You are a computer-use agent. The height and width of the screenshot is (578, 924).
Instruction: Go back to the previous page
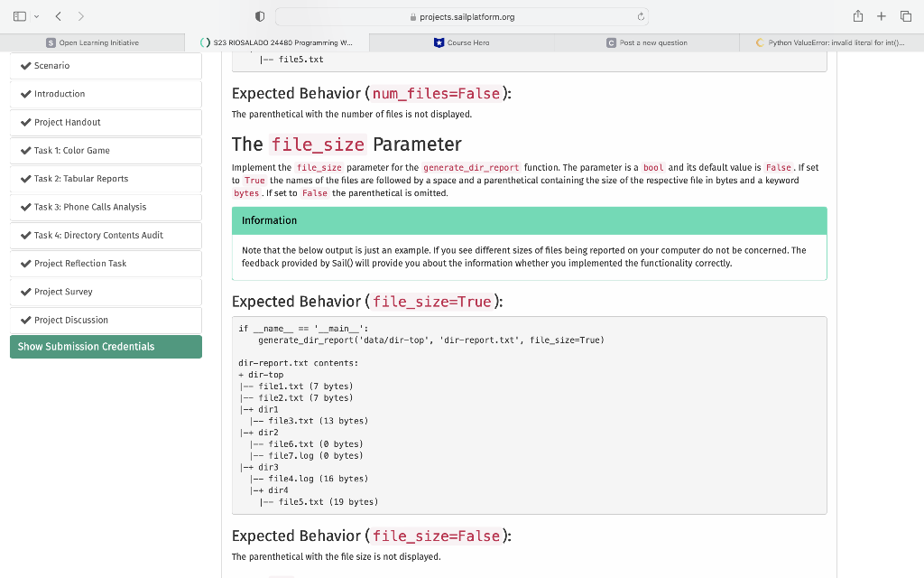59,16
